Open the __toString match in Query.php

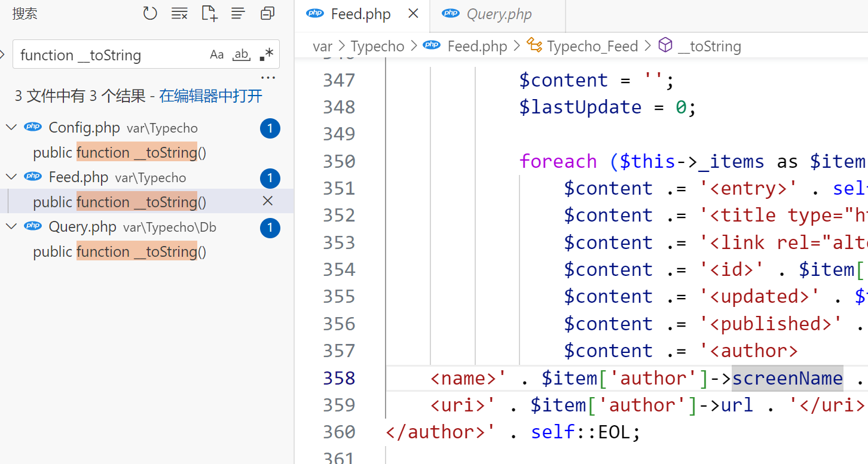click(x=120, y=252)
